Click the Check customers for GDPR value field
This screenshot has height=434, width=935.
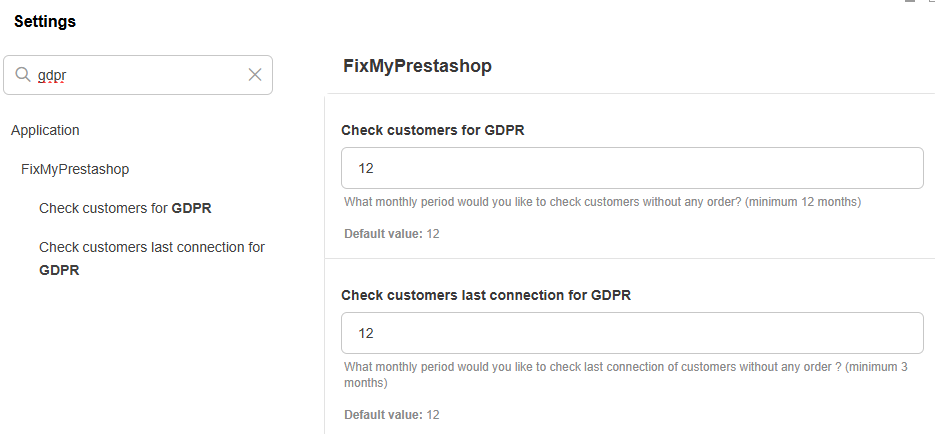tap(632, 168)
